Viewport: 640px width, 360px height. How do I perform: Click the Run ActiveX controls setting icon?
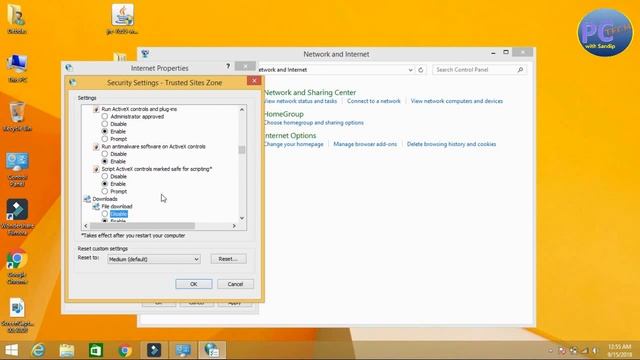[x=96, y=109]
